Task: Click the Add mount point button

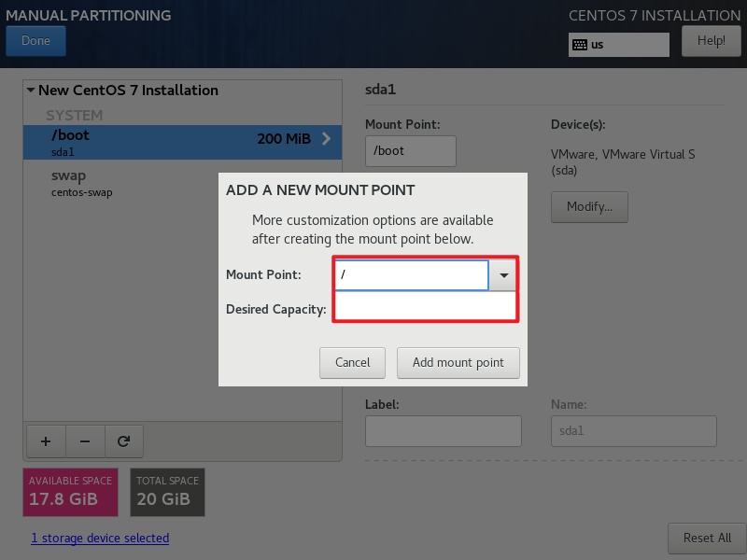Action: 458,363
